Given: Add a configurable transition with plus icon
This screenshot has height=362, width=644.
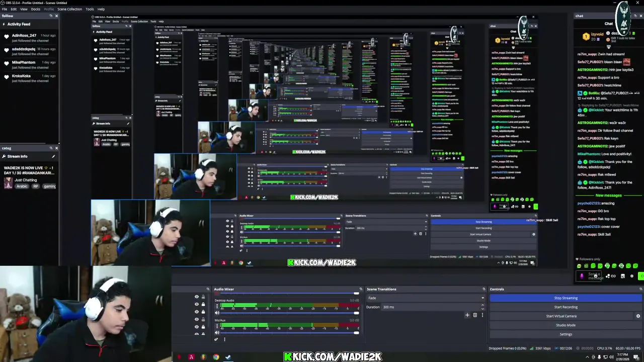Looking at the screenshot, I should point(467,315).
